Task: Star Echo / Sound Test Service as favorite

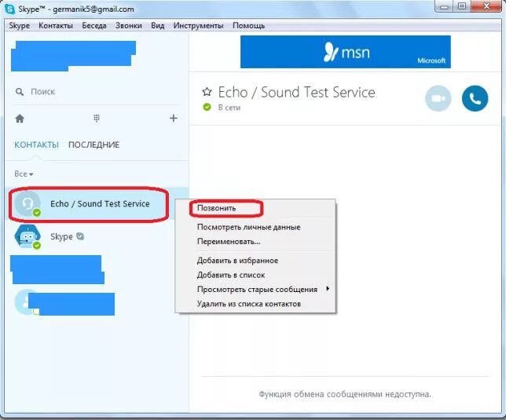Action: pos(207,92)
